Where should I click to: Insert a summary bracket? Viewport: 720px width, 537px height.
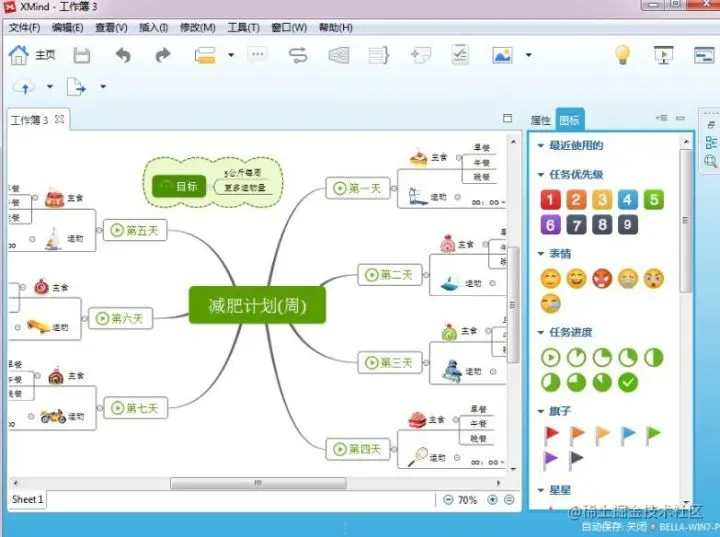[379, 56]
